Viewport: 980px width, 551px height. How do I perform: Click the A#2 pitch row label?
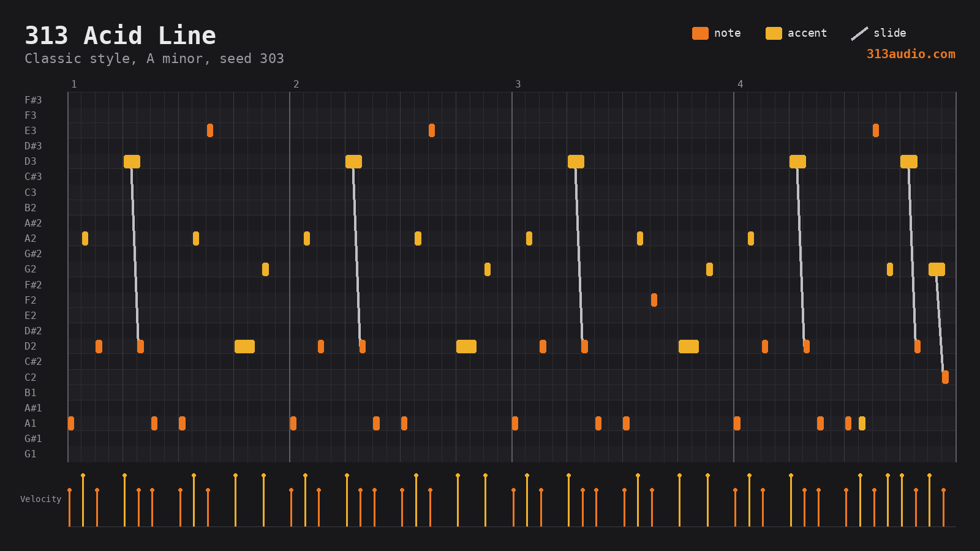pyautogui.click(x=33, y=223)
